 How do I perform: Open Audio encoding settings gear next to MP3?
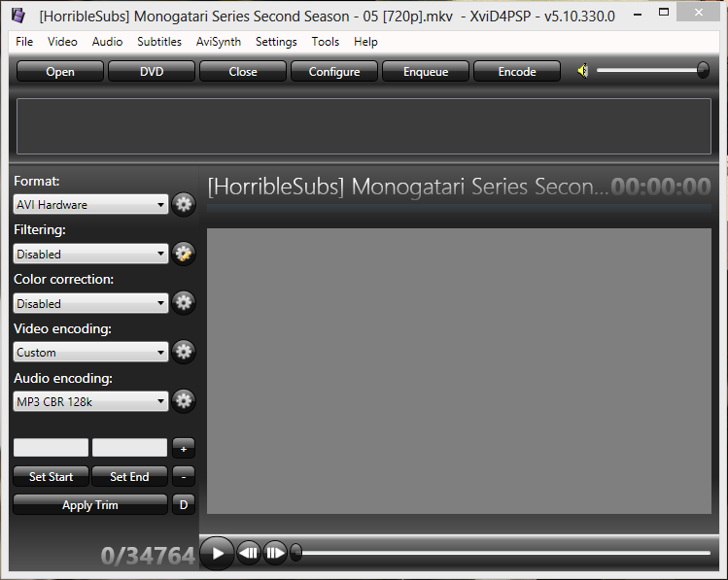click(x=184, y=401)
